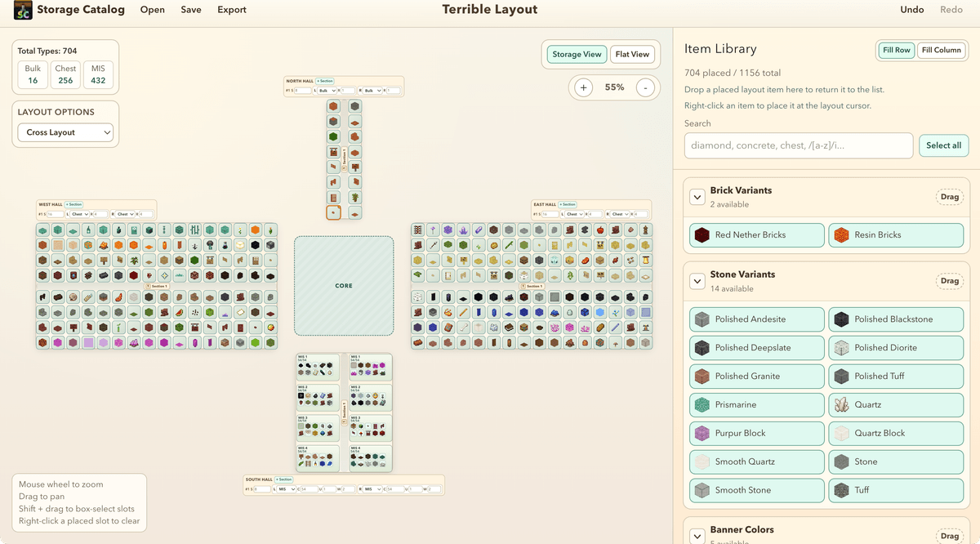
Task: Select the Polished Diorite block
Action: [x=896, y=348]
